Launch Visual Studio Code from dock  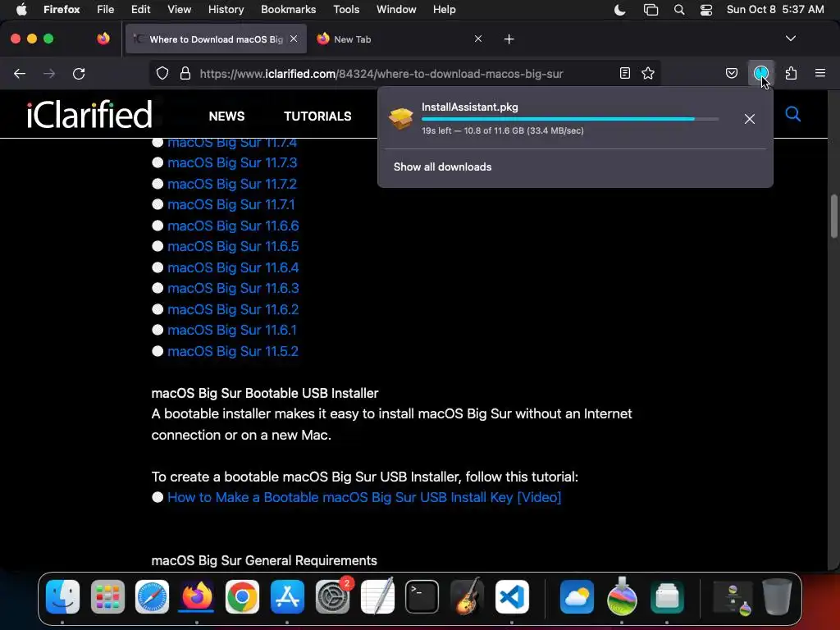[512, 596]
